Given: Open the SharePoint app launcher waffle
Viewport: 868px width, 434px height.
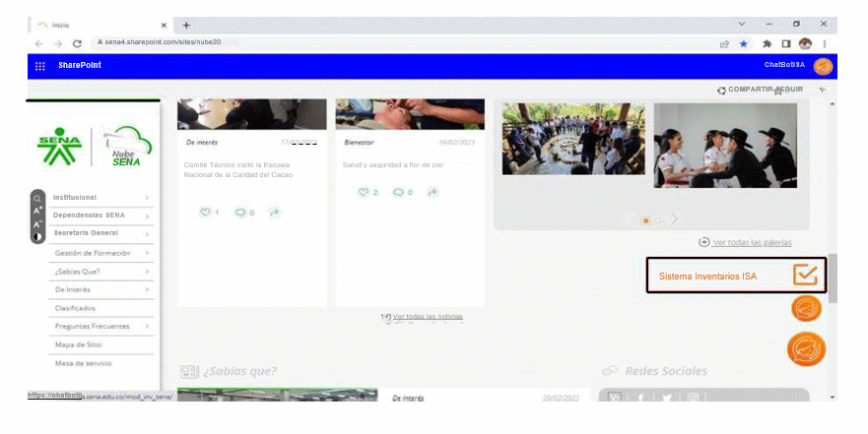Looking at the screenshot, I should point(40,66).
